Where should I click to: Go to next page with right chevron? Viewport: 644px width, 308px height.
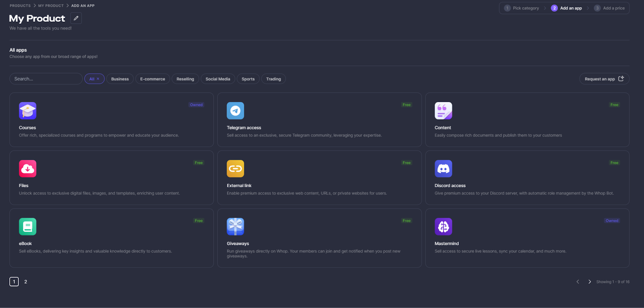click(x=590, y=282)
